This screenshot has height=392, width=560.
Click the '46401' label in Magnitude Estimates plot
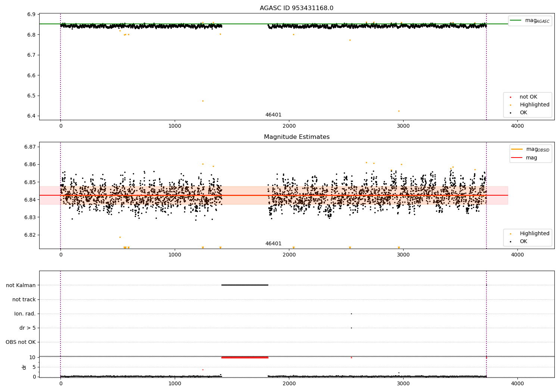273,244
